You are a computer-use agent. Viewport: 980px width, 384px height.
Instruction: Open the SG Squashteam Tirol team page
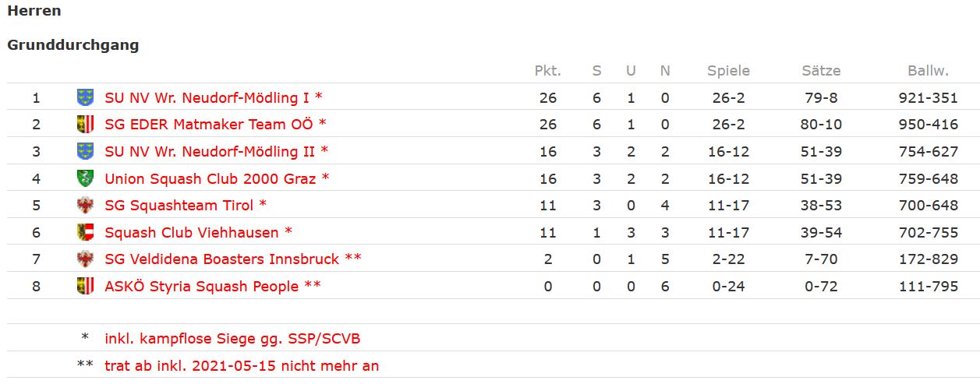point(179,206)
